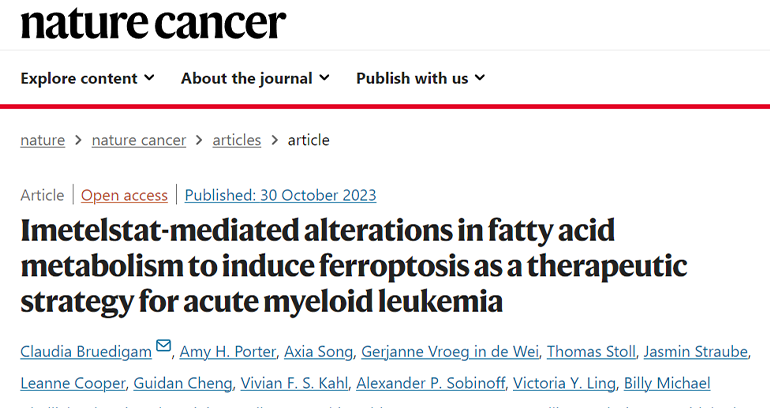Click the Published 30 October 2023 date
The height and width of the screenshot is (408, 770).
click(281, 195)
